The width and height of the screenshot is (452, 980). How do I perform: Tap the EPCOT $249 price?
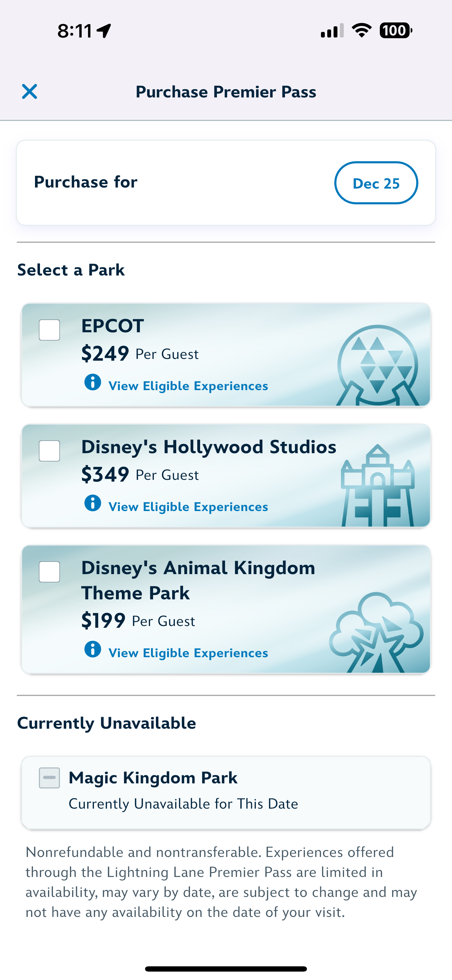point(105,354)
